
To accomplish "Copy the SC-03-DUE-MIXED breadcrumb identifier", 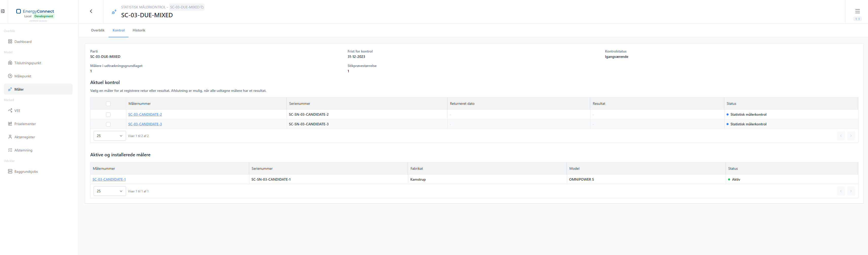I will point(202,7).
